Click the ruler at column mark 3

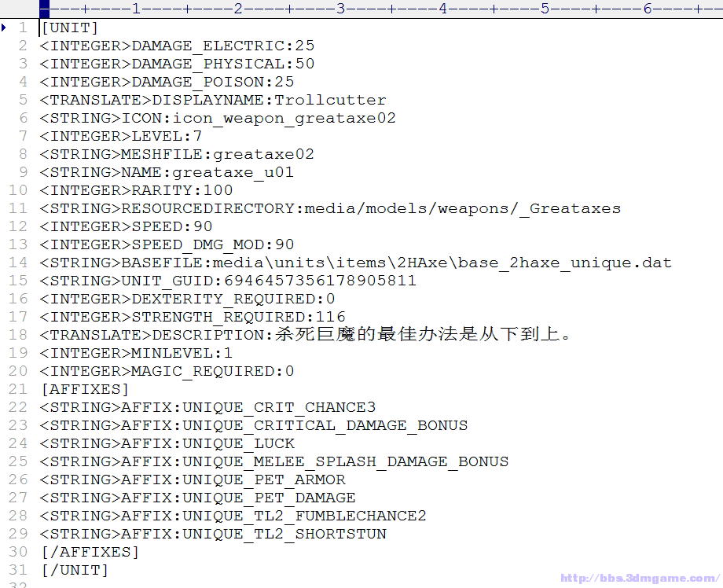pos(340,9)
